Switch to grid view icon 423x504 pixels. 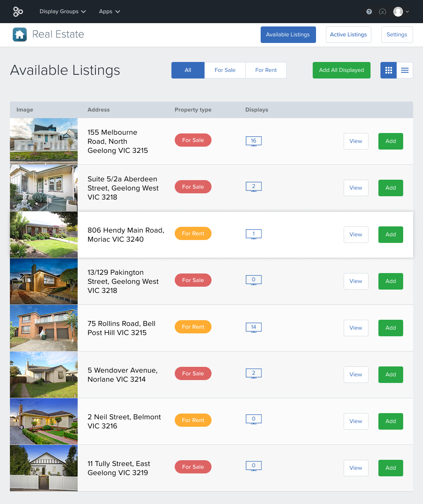pyautogui.click(x=388, y=70)
